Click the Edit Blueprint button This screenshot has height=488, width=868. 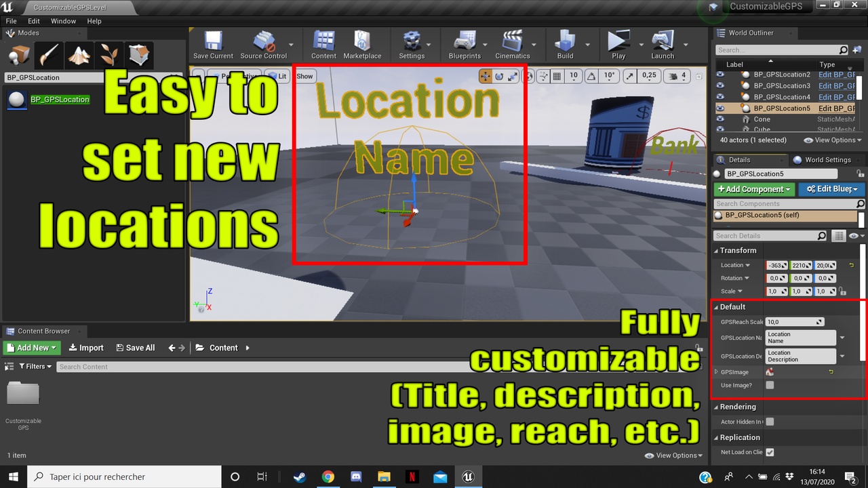coord(831,189)
